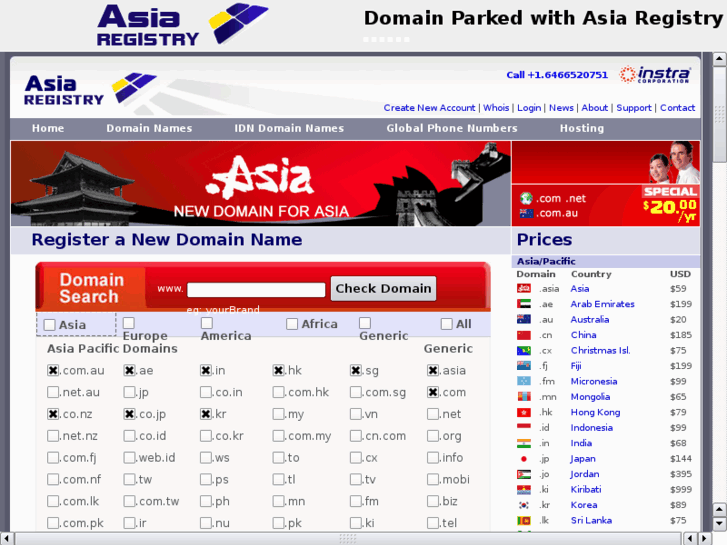Click the .asia flag icon in prices

524,289
